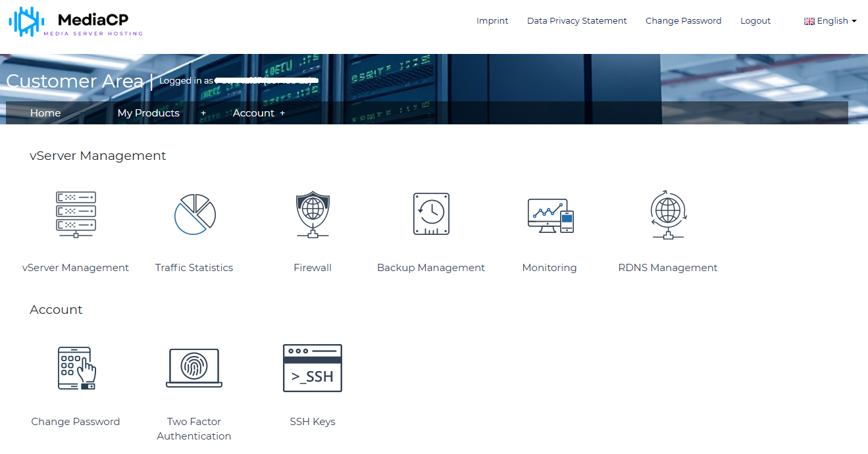
Task: Click the MediaCP logo
Action: (76, 21)
